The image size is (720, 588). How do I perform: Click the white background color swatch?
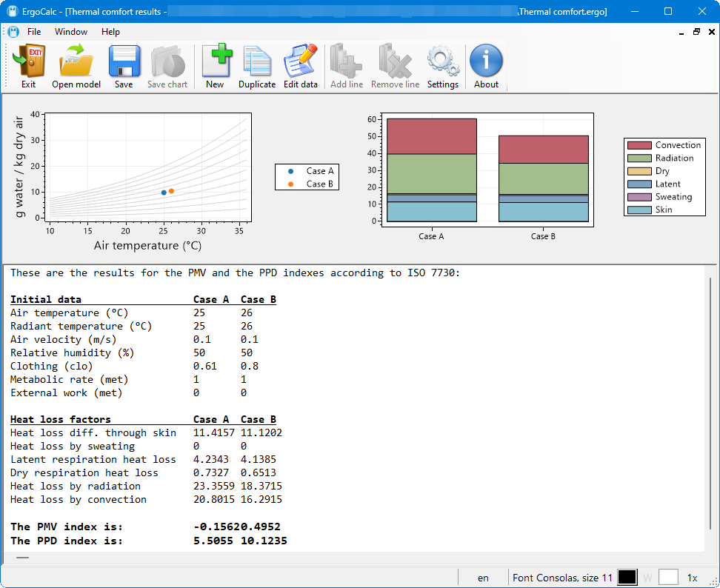tap(668, 577)
